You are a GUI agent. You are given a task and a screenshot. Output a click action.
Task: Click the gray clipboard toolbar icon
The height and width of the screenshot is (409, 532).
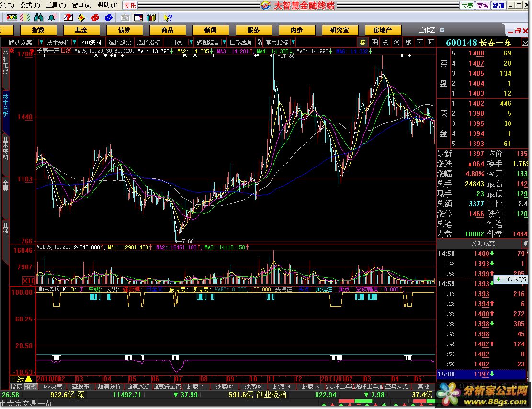125,17
